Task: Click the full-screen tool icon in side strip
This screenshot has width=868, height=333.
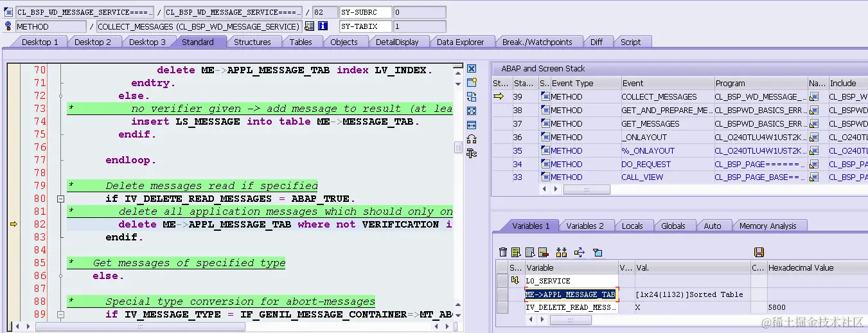Action: click(x=471, y=111)
